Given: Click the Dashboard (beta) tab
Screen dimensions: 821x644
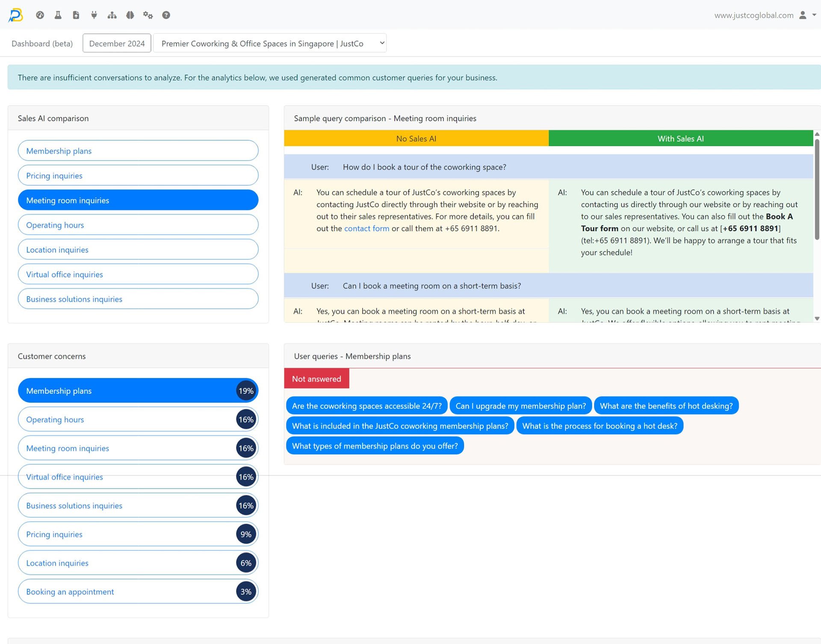Looking at the screenshot, I should 42,43.
